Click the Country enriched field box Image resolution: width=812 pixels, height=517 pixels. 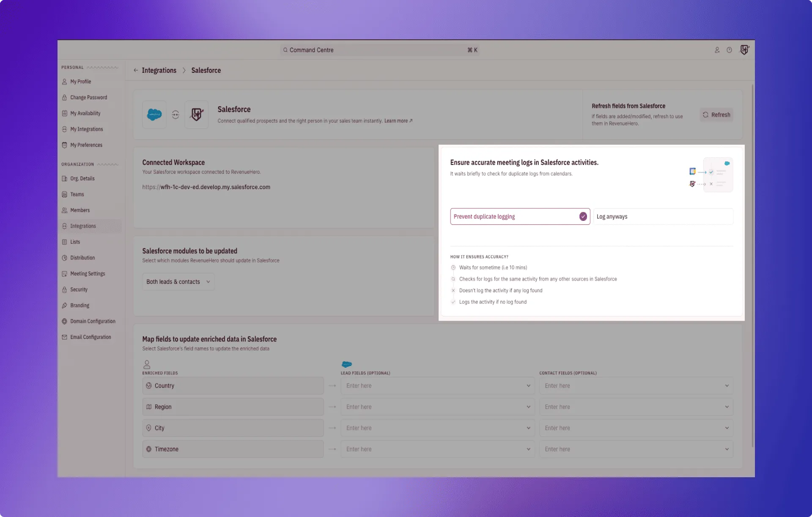(x=233, y=385)
